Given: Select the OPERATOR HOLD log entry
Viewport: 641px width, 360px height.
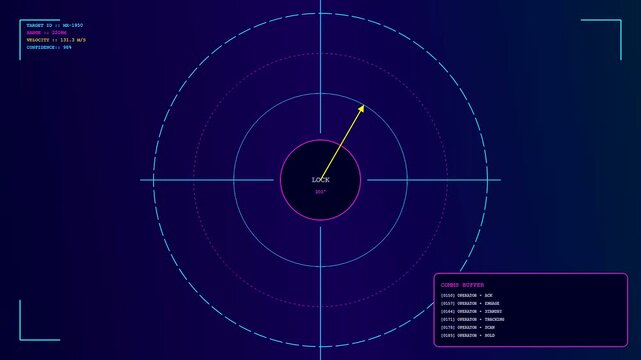Looking at the screenshot, I should tap(468, 335).
